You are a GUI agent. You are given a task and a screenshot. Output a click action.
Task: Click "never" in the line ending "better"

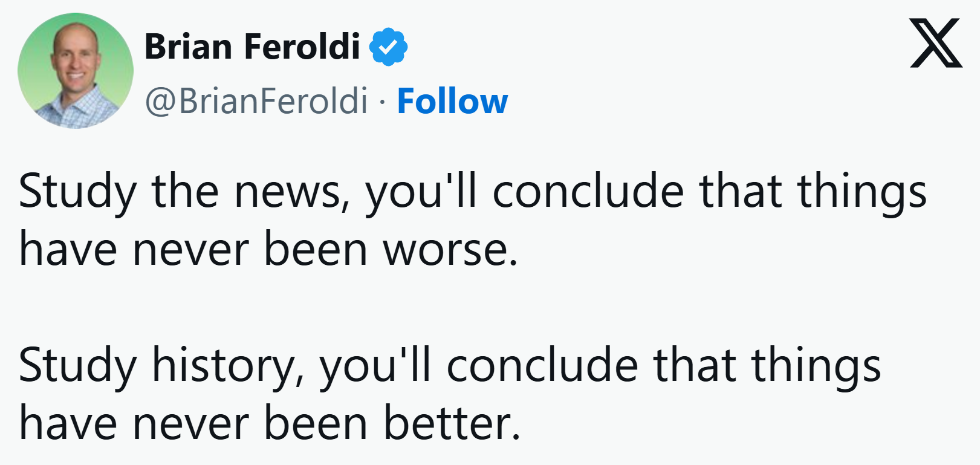pyautogui.click(x=191, y=423)
